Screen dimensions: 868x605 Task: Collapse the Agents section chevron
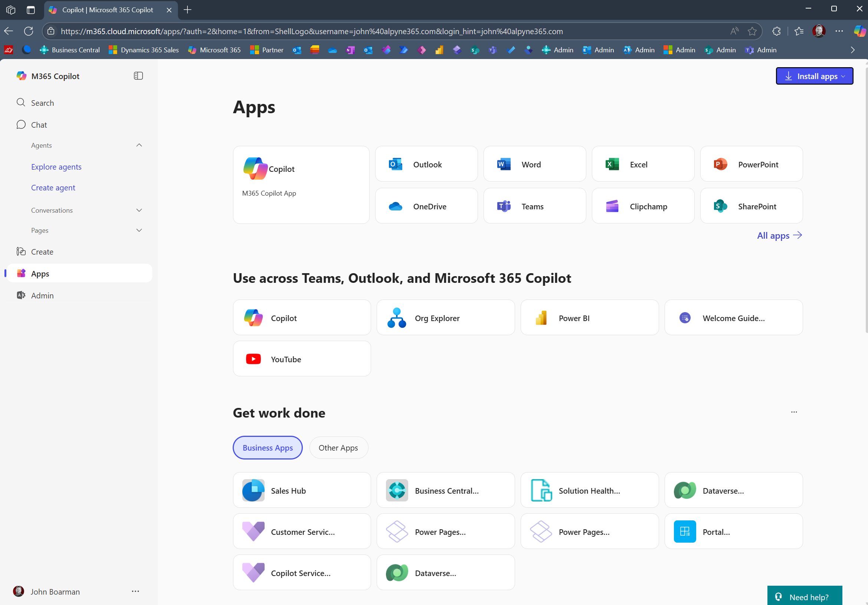point(139,145)
